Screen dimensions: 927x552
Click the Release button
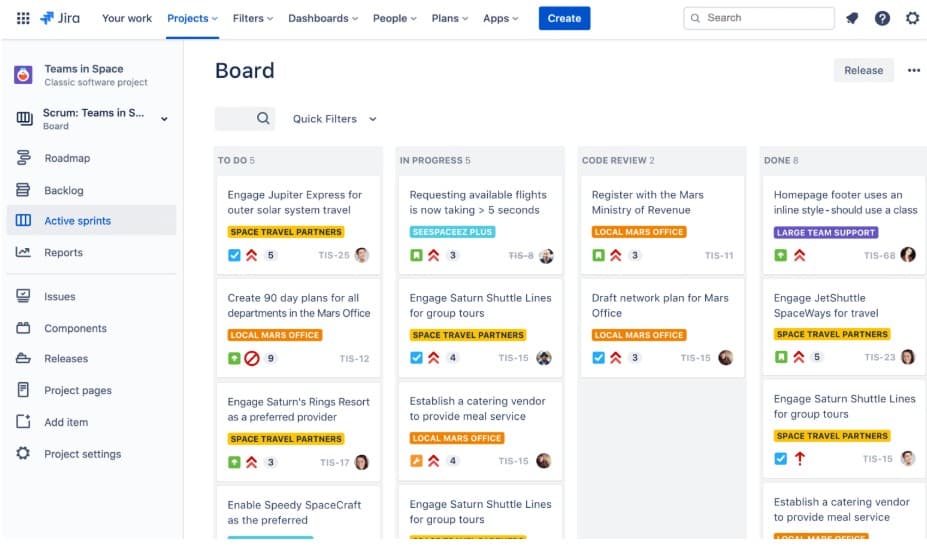click(863, 71)
